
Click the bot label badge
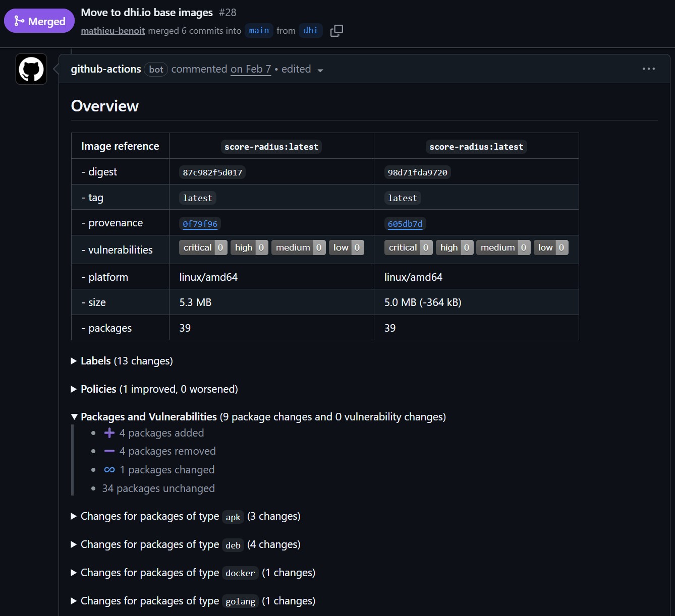(156, 70)
